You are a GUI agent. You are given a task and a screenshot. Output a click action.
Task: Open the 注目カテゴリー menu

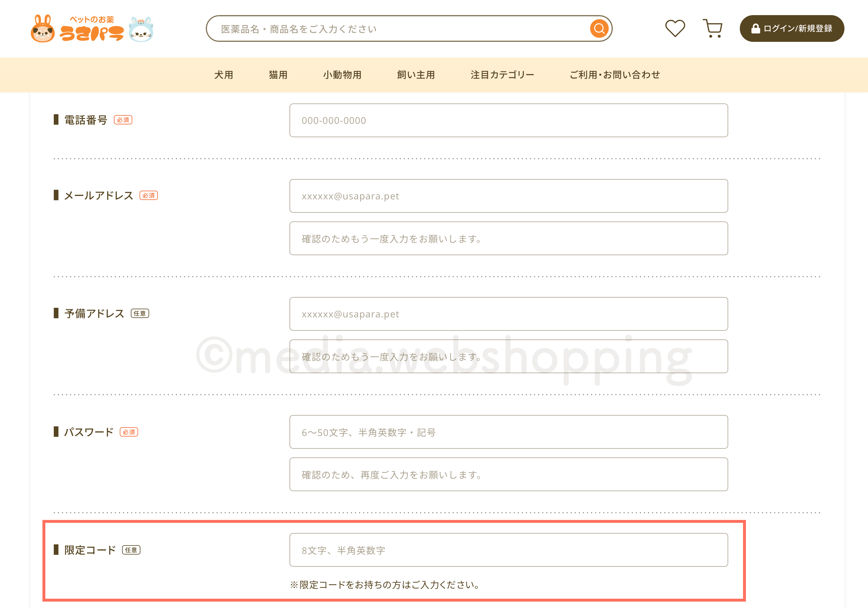point(502,74)
